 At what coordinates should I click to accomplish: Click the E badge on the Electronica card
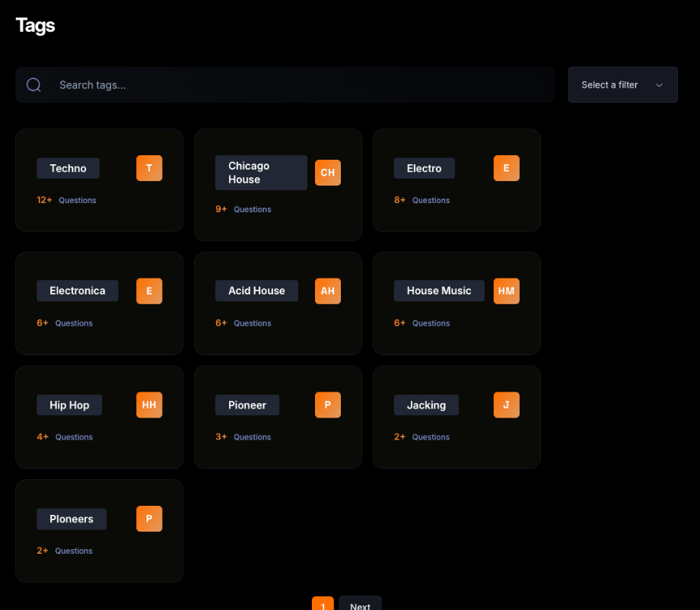click(149, 291)
